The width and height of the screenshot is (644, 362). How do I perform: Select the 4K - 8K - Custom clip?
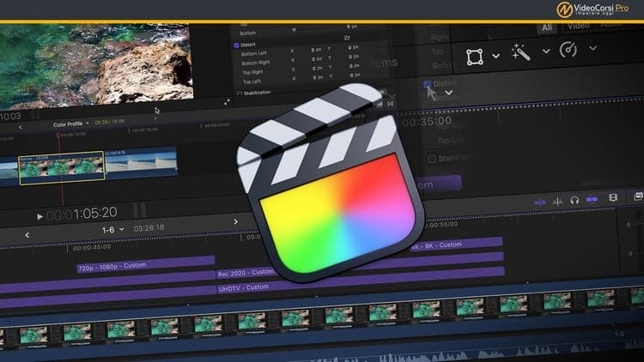(456, 244)
